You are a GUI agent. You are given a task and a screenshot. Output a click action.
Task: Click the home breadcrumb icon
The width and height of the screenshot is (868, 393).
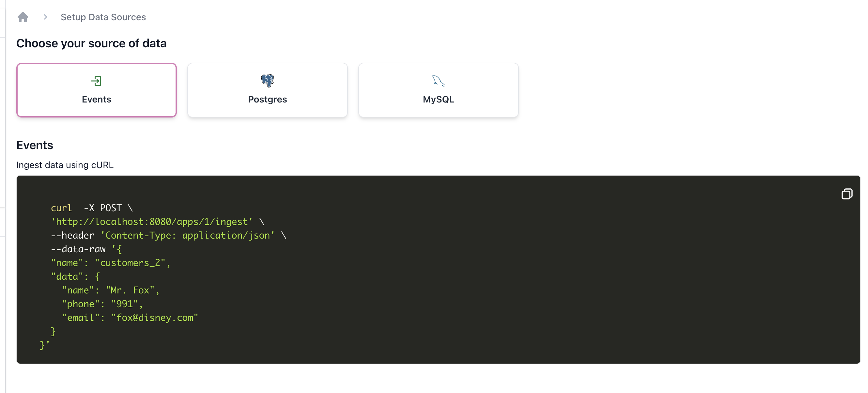[23, 17]
